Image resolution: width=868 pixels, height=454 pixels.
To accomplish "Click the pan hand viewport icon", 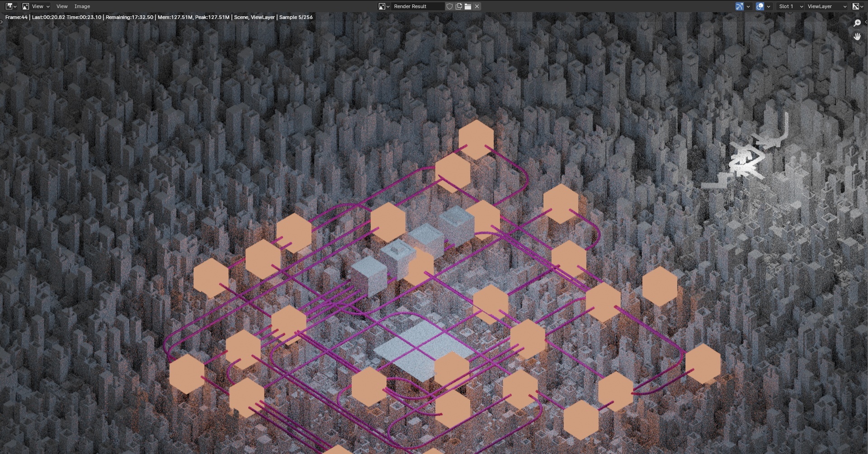I will coord(857,37).
